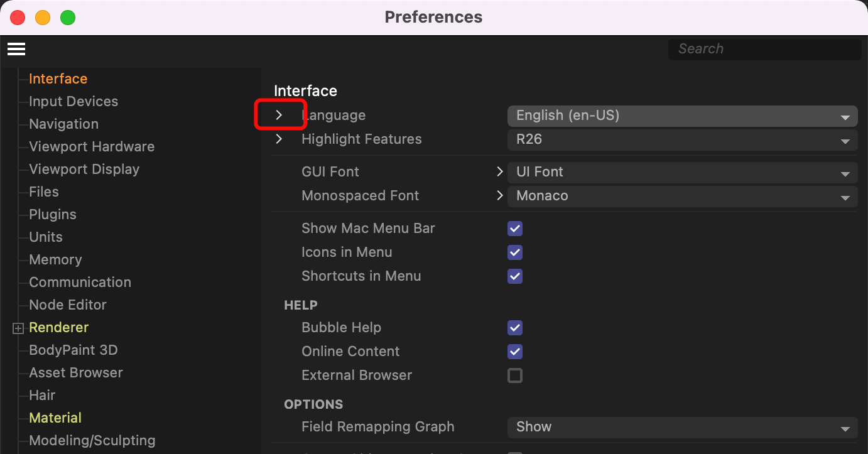Open the GUI Font chevron

499,171
